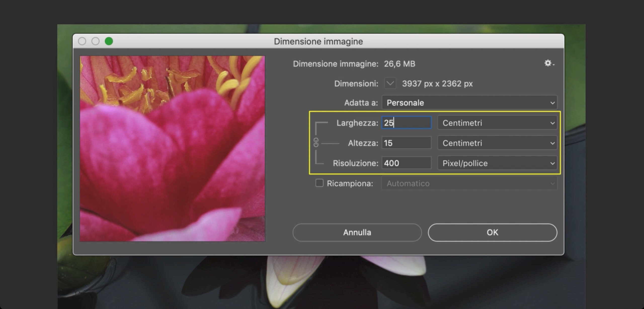
Task: Click the Larghezza input field
Action: [x=406, y=123]
